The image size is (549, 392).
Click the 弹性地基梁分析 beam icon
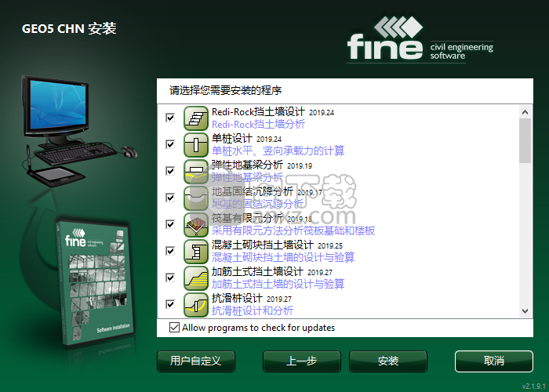[x=196, y=172]
